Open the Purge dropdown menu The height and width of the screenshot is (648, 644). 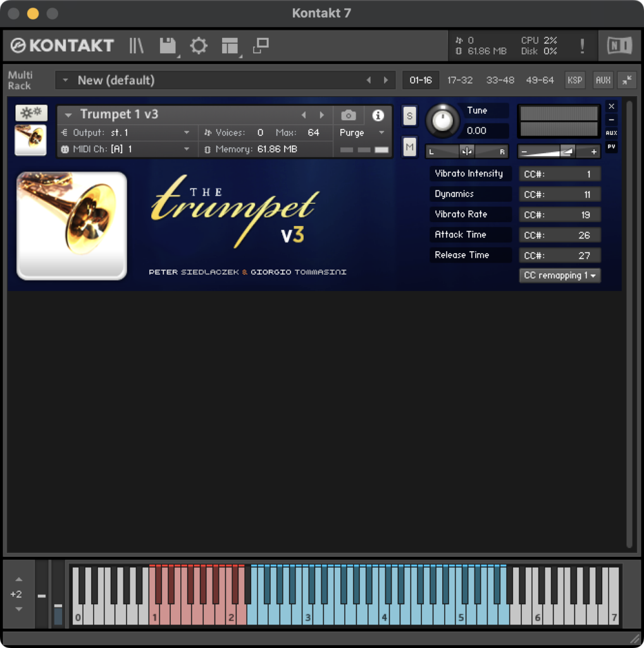coord(362,133)
